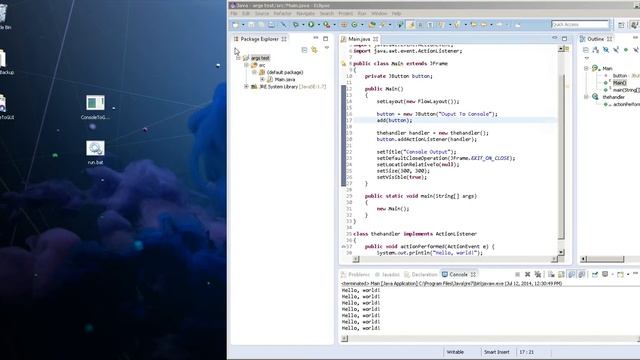Viewport: 640px width, 360px height.
Task: Collapse default package node
Action: [254, 72]
